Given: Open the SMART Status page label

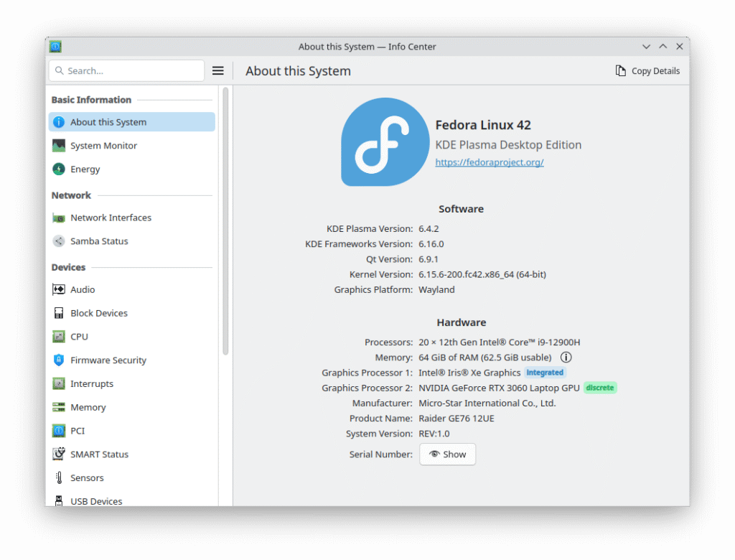Looking at the screenshot, I should coord(99,454).
